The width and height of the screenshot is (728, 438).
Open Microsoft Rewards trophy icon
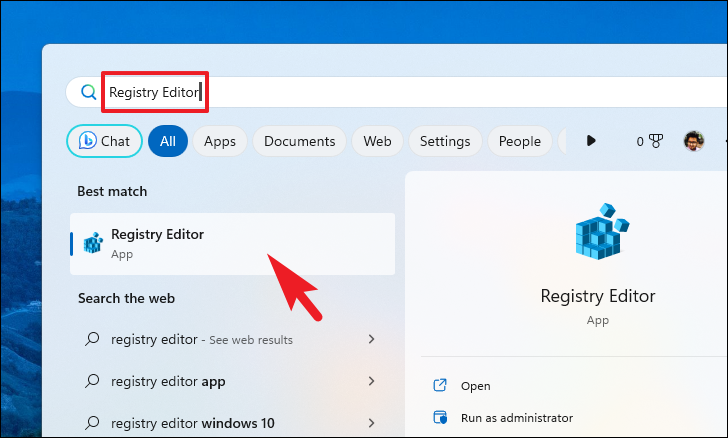(656, 141)
